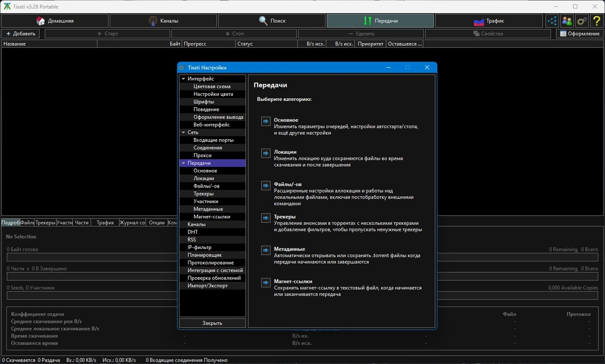This screenshot has width=605, height=364.
Task: Switch to the Журнал событий tab
Action: (133, 222)
